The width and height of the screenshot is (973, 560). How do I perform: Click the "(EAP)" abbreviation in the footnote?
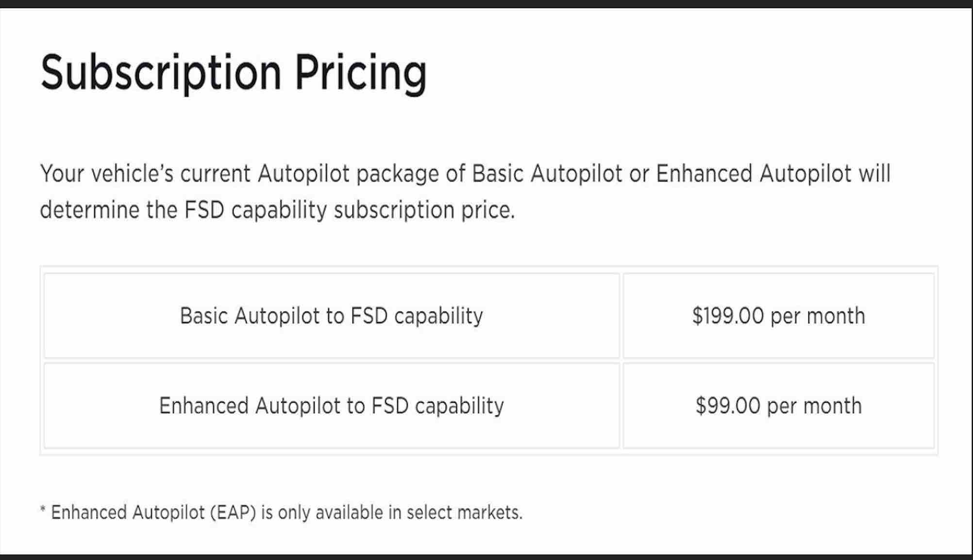[x=233, y=512]
